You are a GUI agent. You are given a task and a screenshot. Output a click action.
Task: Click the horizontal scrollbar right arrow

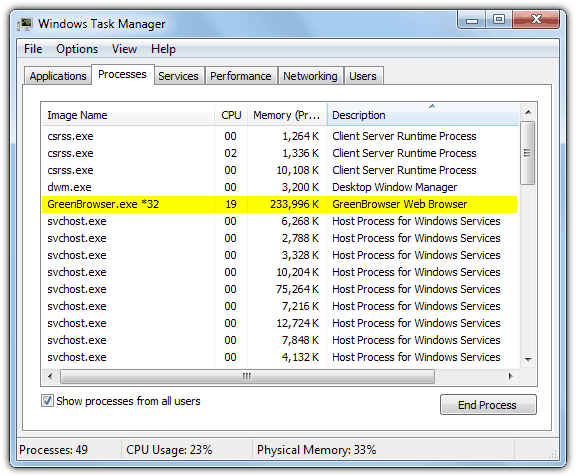510,376
